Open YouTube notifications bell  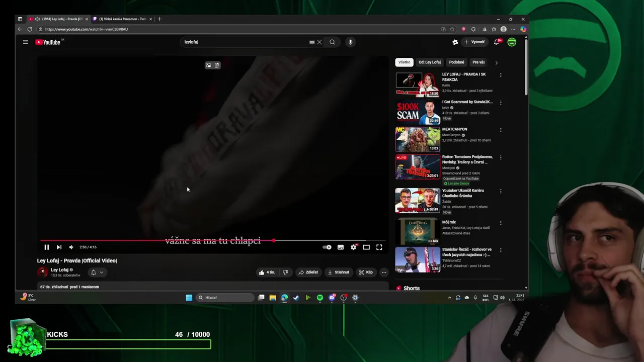(497, 42)
